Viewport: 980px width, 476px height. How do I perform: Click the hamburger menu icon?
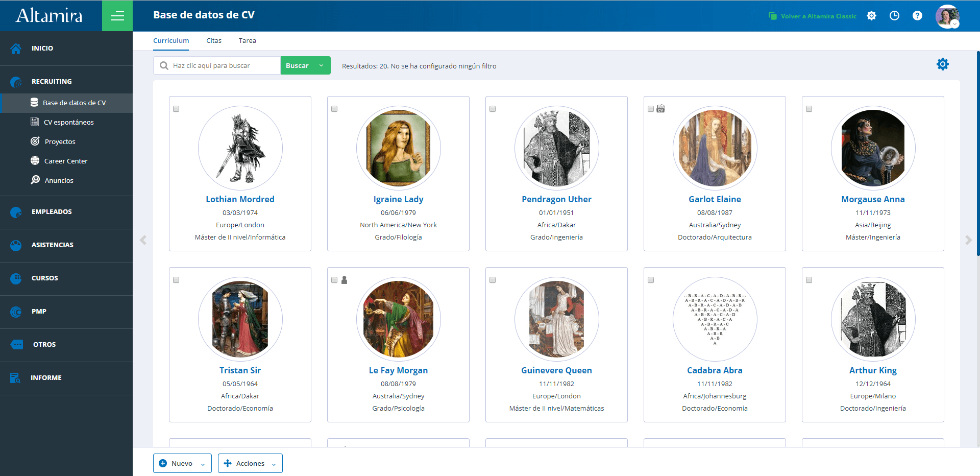117,16
